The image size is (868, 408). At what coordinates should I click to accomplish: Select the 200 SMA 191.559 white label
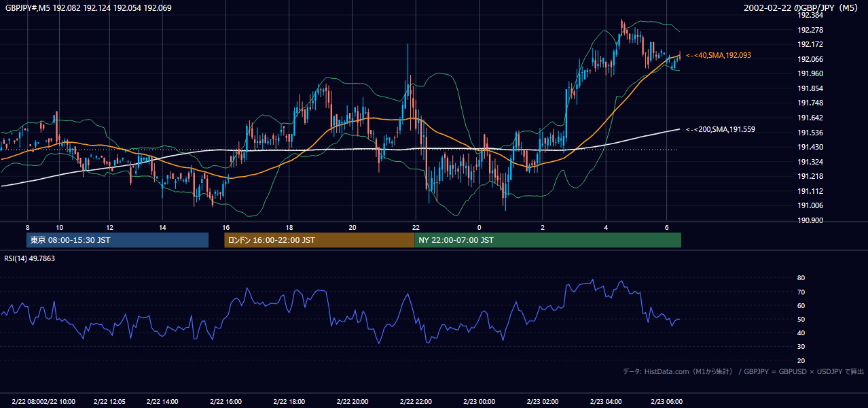click(x=721, y=129)
